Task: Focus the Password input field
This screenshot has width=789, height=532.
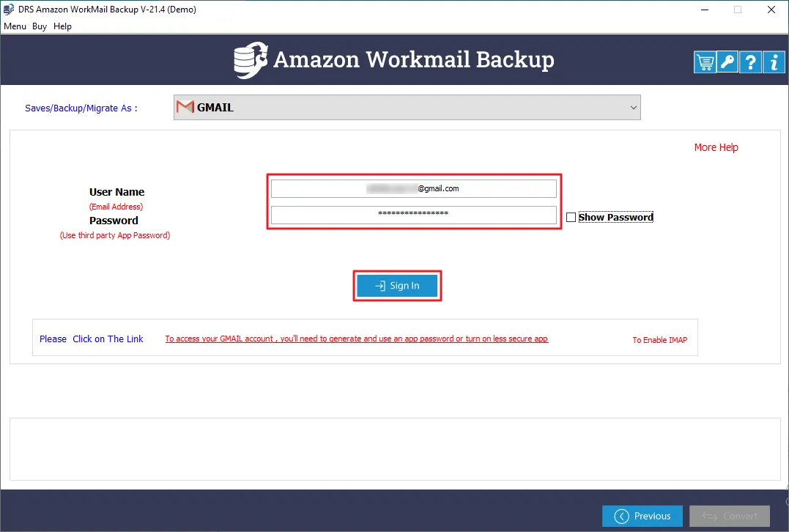Action: click(414, 215)
